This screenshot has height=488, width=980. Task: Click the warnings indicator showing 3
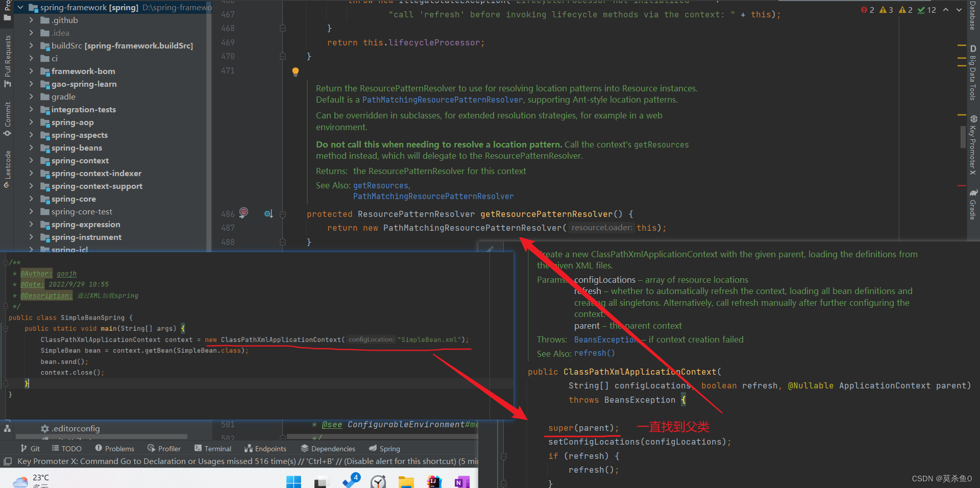click(x=886, y=10)
